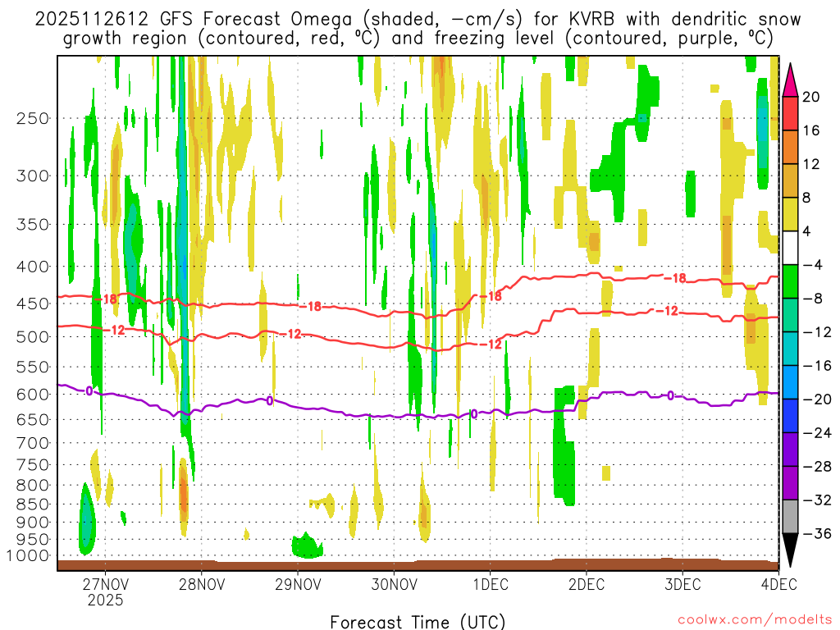Click the color bar value -36

pos(817,533)
